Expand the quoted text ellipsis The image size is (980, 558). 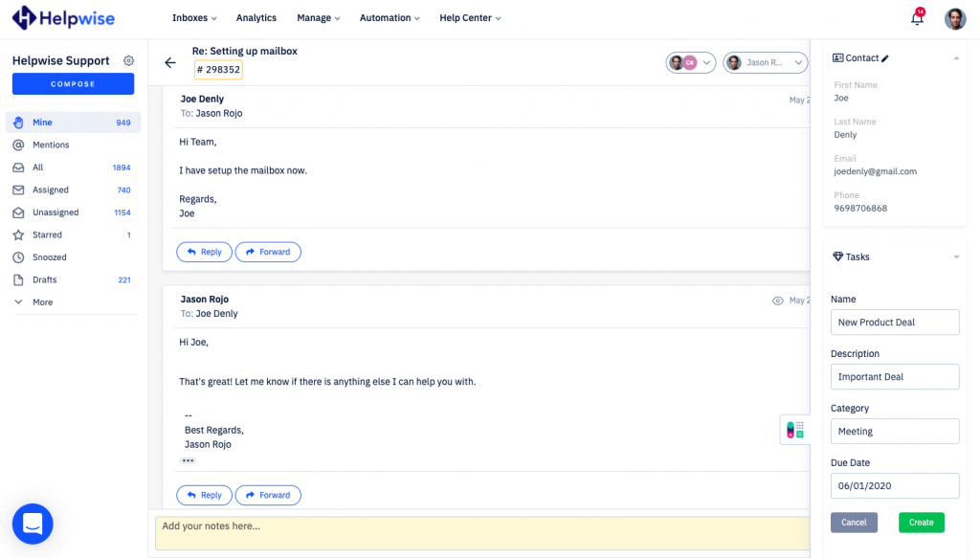tap(188, 460)
